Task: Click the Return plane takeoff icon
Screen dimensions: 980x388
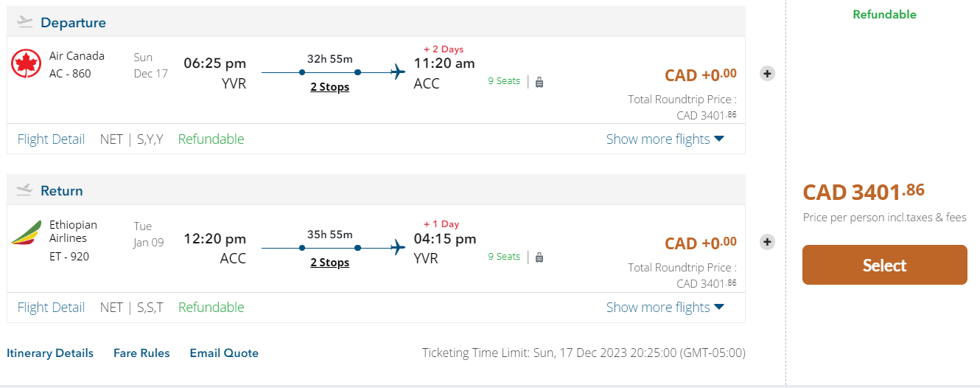Action: 25,190
